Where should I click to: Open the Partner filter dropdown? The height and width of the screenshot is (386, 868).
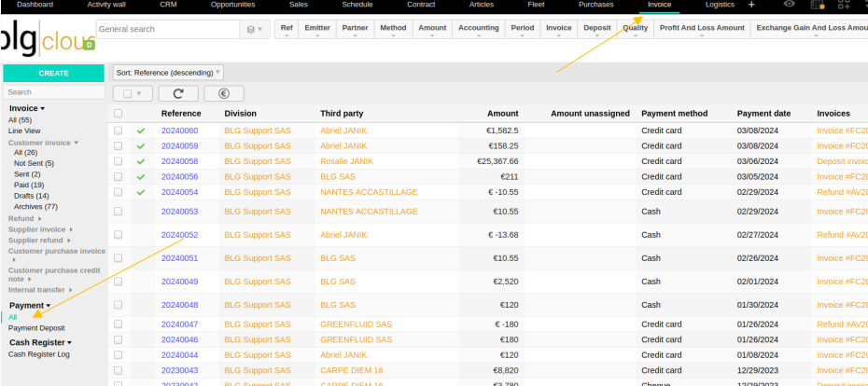point(355,29)
